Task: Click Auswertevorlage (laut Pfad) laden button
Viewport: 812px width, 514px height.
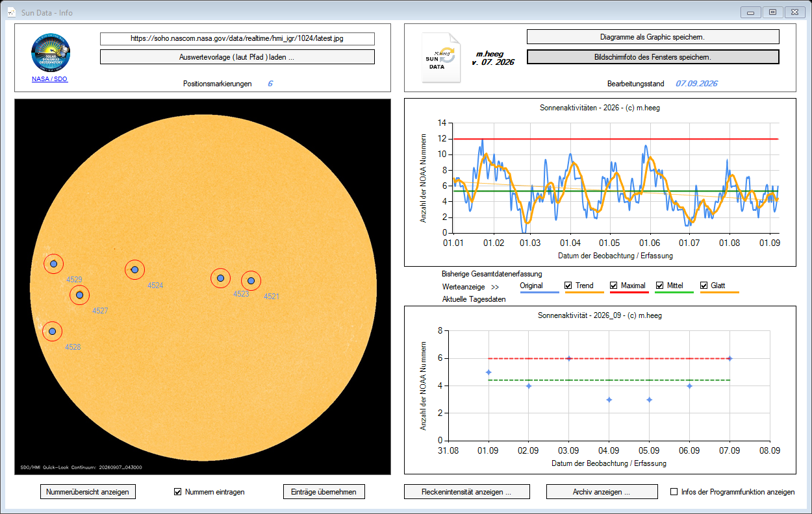Action: pos(237,57)
